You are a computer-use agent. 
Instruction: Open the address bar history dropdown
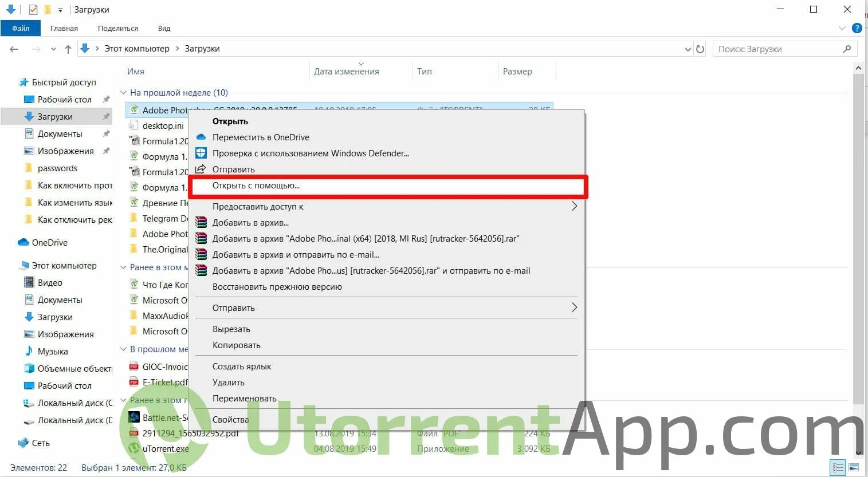click(688, 49)
